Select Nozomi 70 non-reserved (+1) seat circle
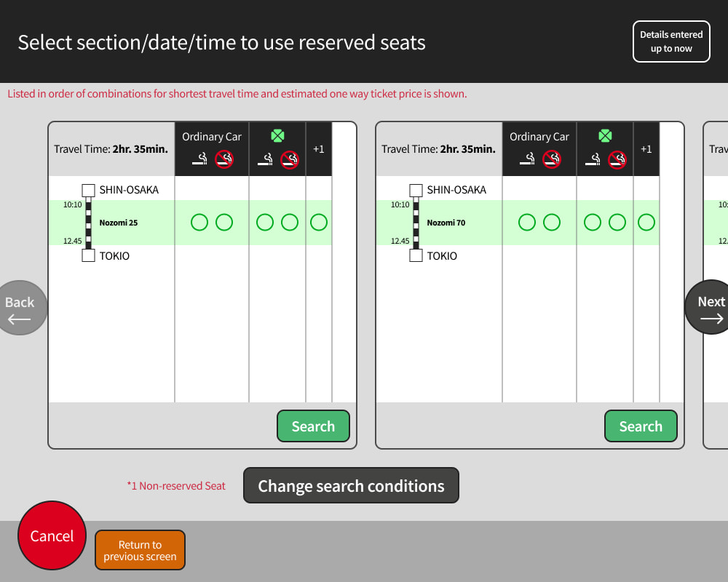 (x=646, y=223)
